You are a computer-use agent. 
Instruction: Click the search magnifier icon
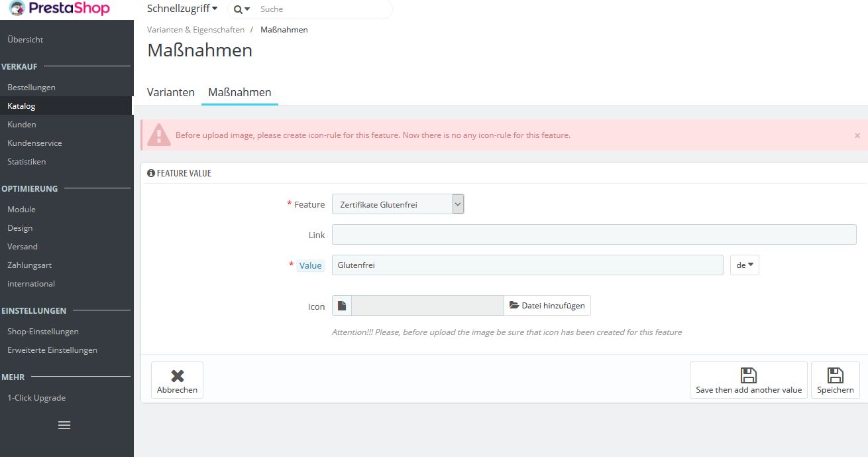pos(238,9)
